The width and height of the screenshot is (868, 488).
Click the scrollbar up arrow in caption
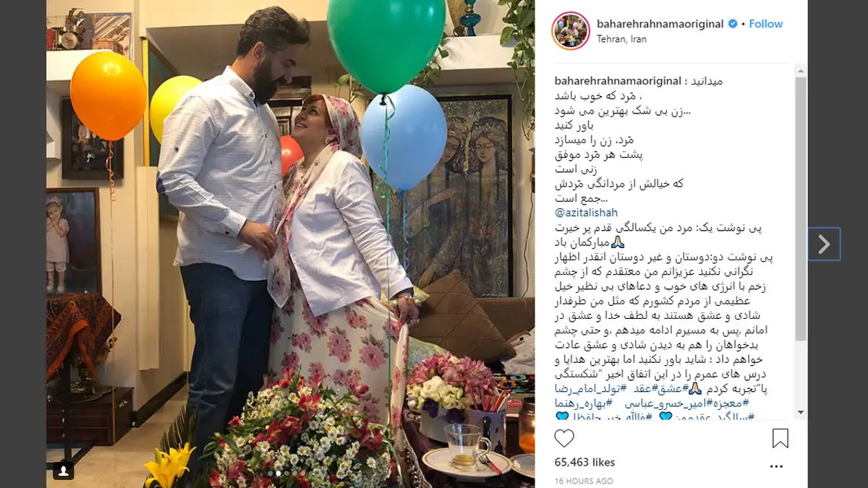[801, 72]
